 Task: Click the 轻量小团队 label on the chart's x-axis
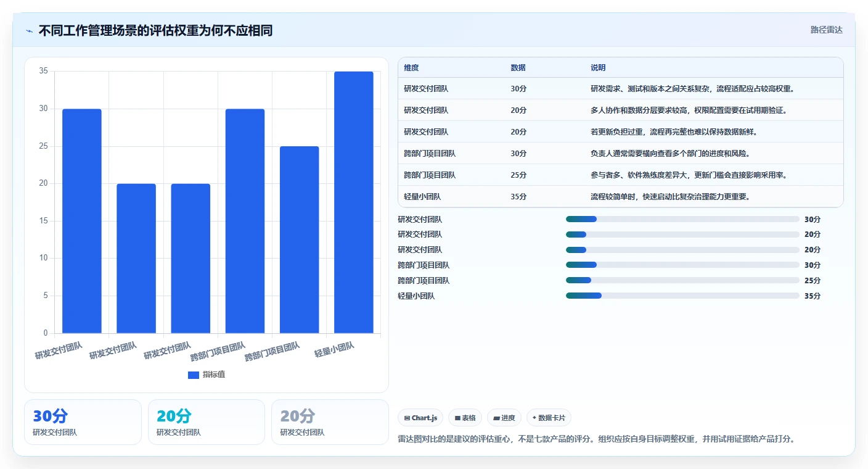coord(335,351)
